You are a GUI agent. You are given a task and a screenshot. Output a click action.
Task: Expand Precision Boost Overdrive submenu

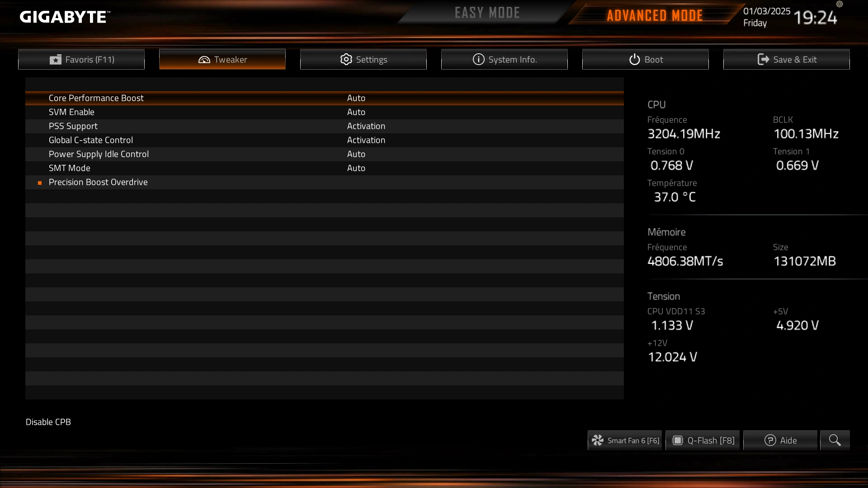[98, 182]
